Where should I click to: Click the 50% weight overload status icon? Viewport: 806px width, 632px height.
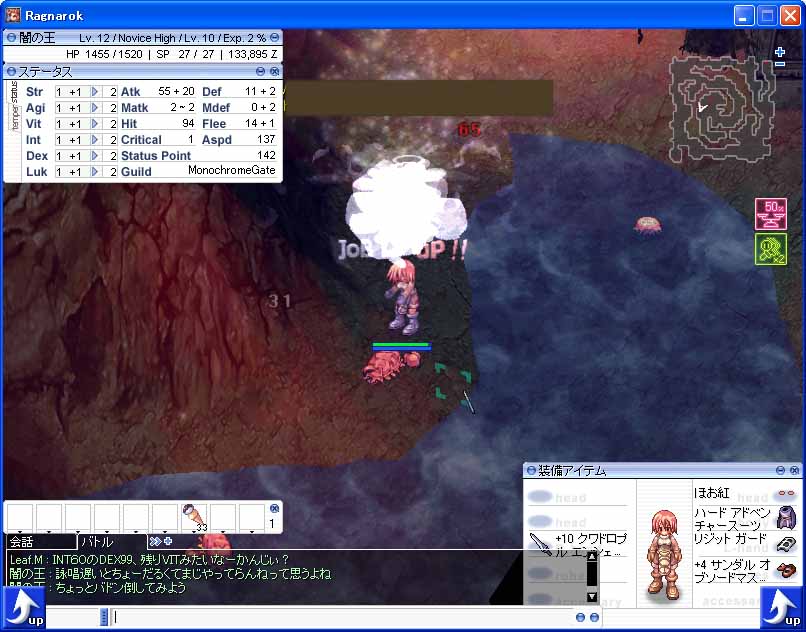pyautogui.click(x=770, y=214)
